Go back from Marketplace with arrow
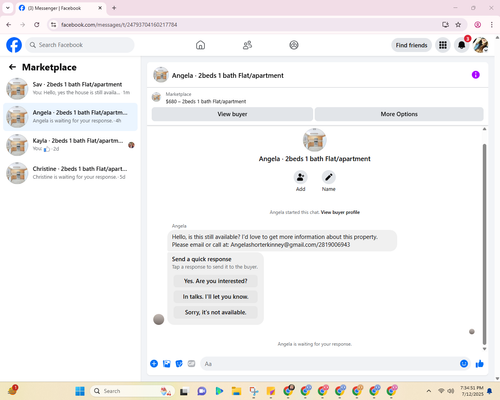 (x=12, y=67)
